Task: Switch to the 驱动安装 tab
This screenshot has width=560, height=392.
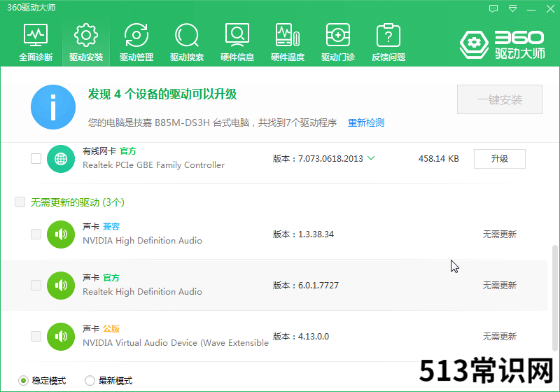Action: click(x=86, y=42)
